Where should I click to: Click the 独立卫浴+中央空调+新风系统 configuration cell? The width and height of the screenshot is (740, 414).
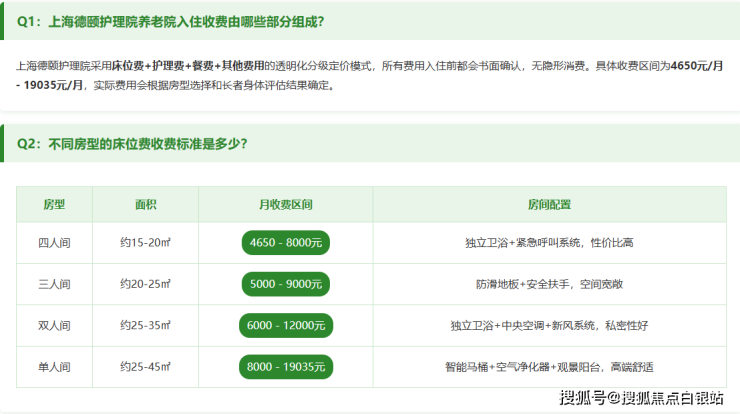(x=549, y=326)
